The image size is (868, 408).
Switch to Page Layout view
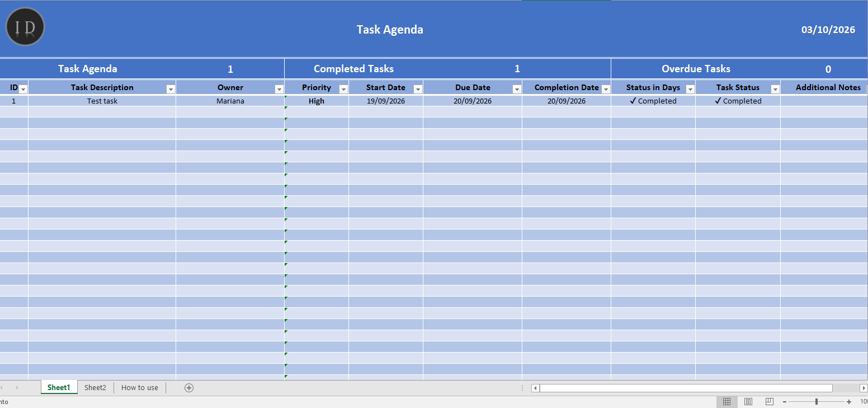(x=748, y=402)
